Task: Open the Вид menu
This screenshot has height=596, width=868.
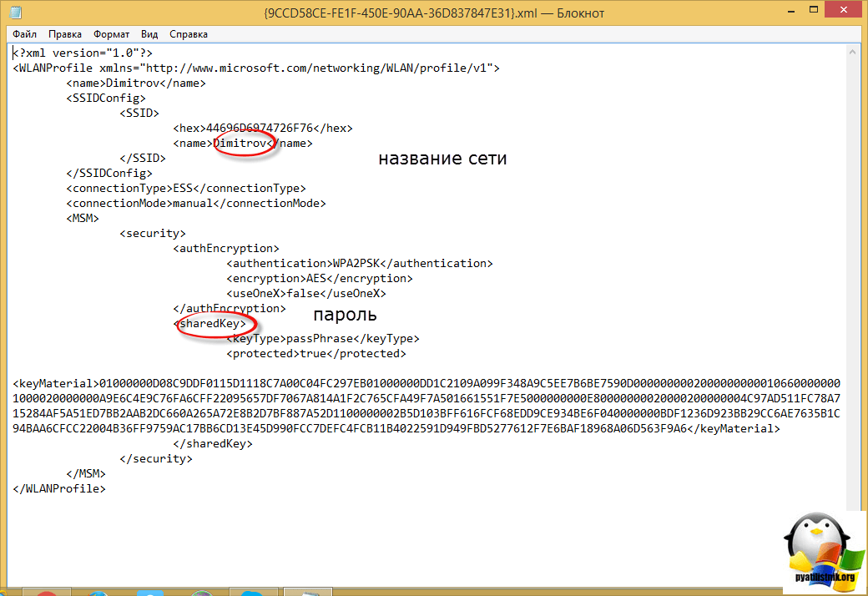Action: (149, 34)
